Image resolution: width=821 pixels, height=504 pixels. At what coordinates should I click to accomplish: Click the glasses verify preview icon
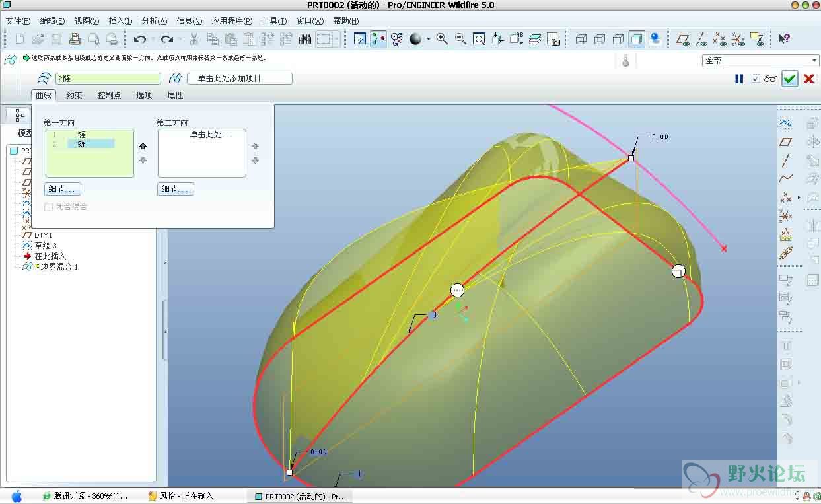[771, 79]
